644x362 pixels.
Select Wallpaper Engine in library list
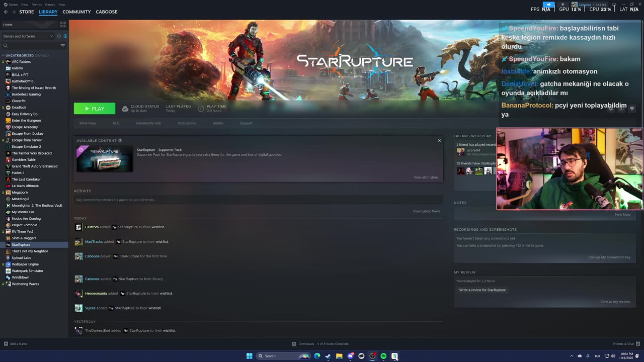click(x=25, y=264)
